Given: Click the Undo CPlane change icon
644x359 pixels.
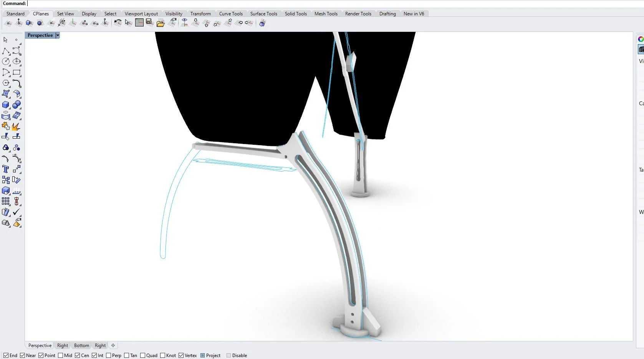Looking at the screenshot, I should click(118, 23).
